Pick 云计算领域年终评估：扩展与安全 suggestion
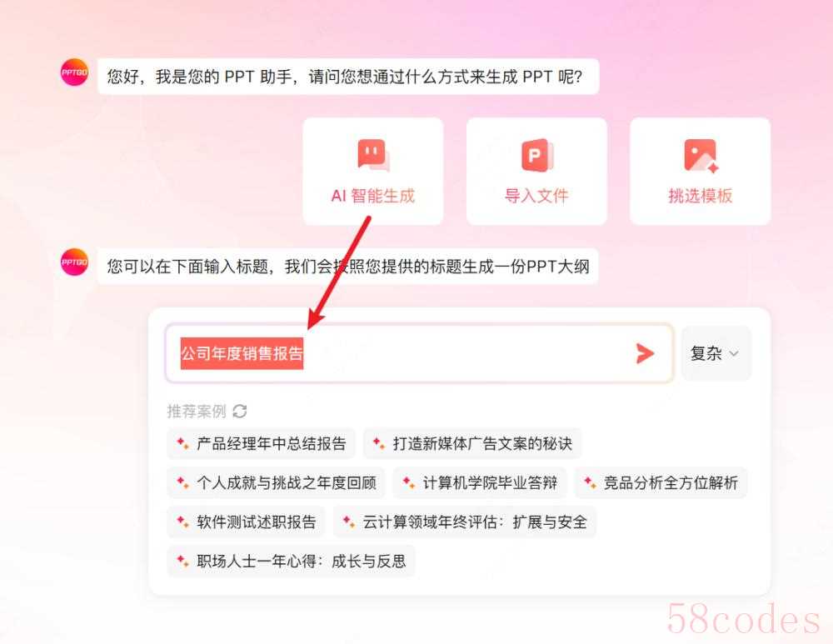Image resolution: width=833 pixels, height=644 pixels. click(x=465, y=522)
